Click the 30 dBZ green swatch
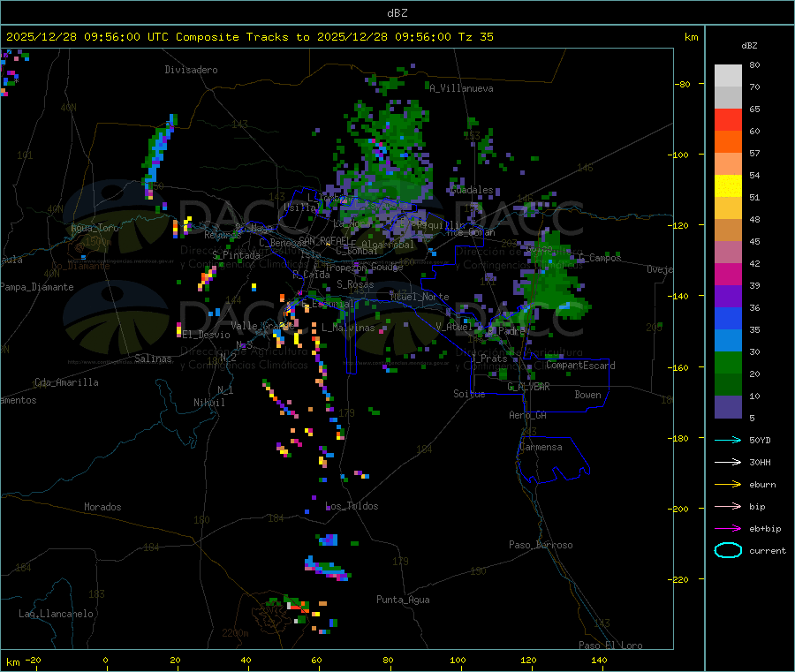The width and height of the screenshot is (795, 672). [728, 362]
